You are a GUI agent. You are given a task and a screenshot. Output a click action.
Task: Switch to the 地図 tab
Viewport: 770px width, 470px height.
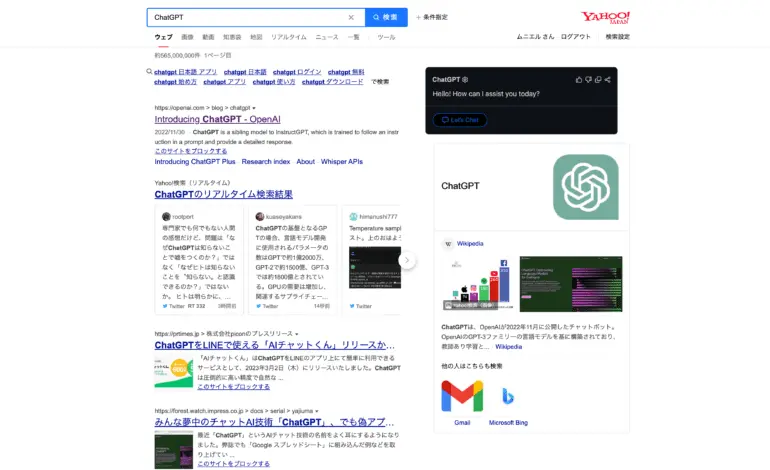coord(256,37)
